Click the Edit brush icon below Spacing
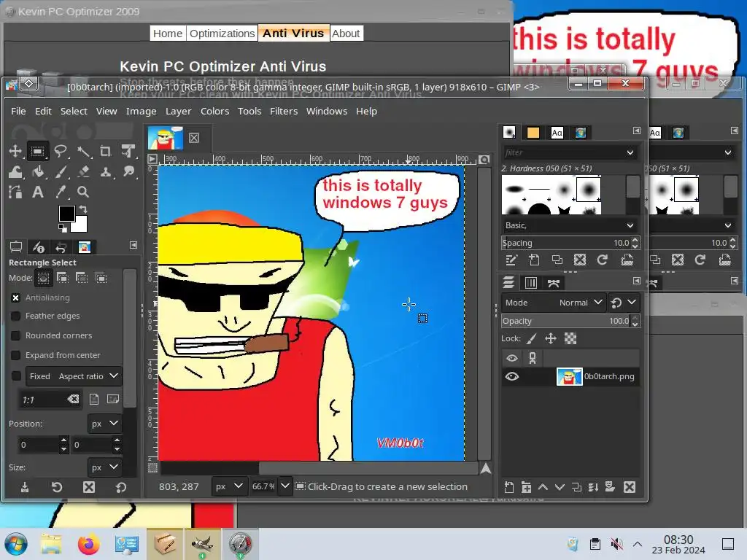747x560 pixels. click(x=511, y=260)
